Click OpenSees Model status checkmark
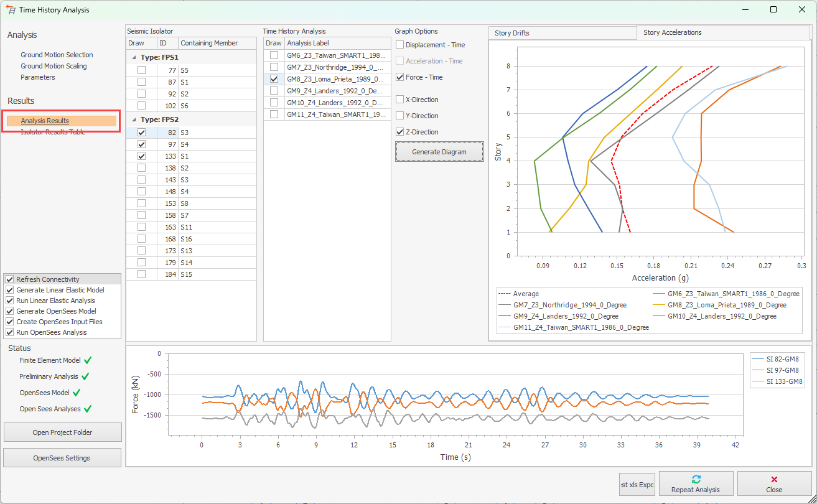 click(x=77, y=393)
